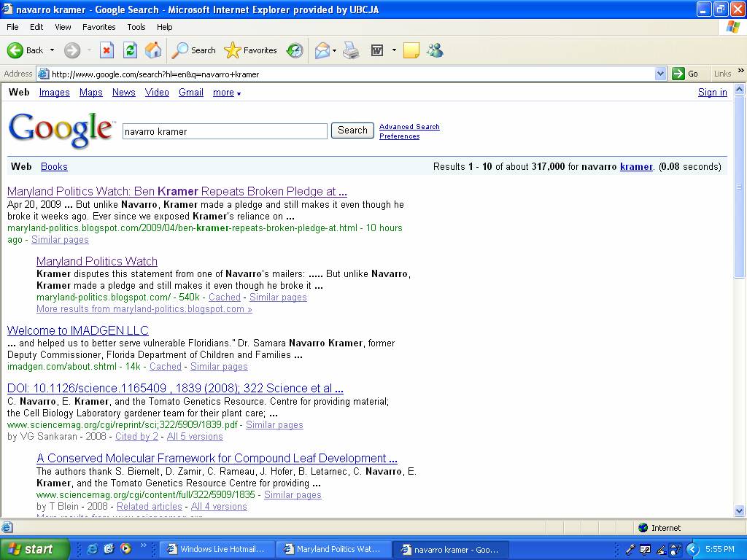This screenshot has width=747, height=560.
Task: Open Conserved Molecular Framework result
Action: point(217,459)
